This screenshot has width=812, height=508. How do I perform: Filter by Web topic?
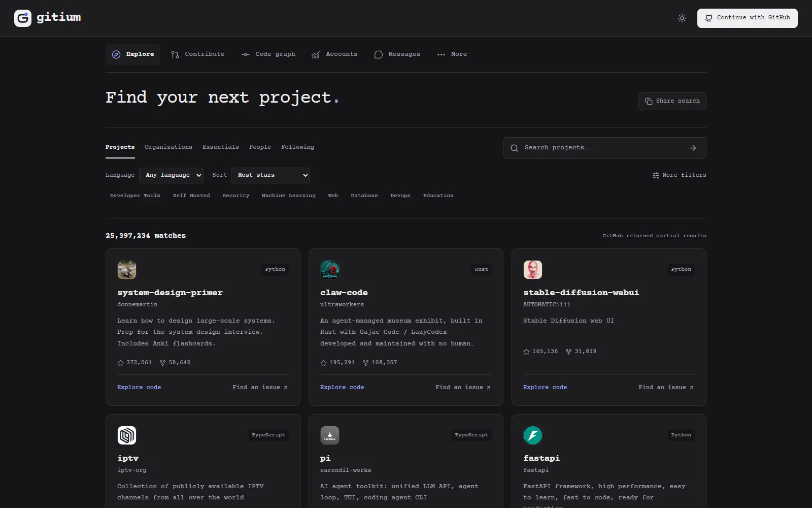tap(333, 196)
